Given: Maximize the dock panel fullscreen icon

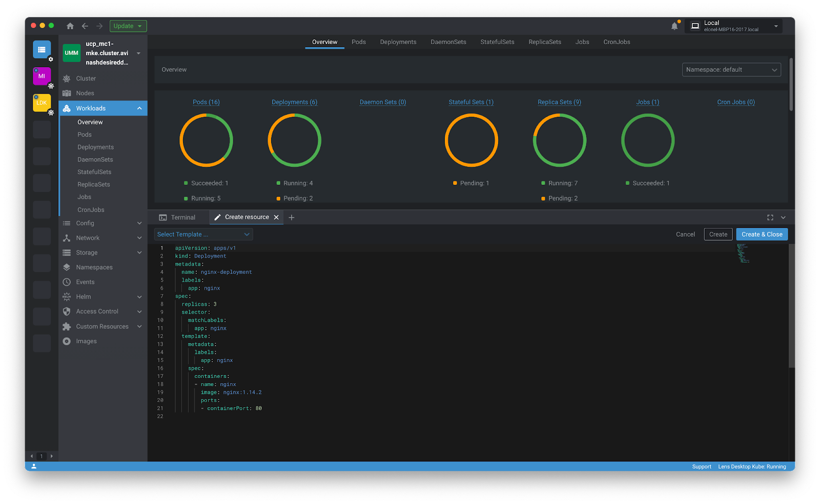Looking at the screenshot, I should [770, 218].
